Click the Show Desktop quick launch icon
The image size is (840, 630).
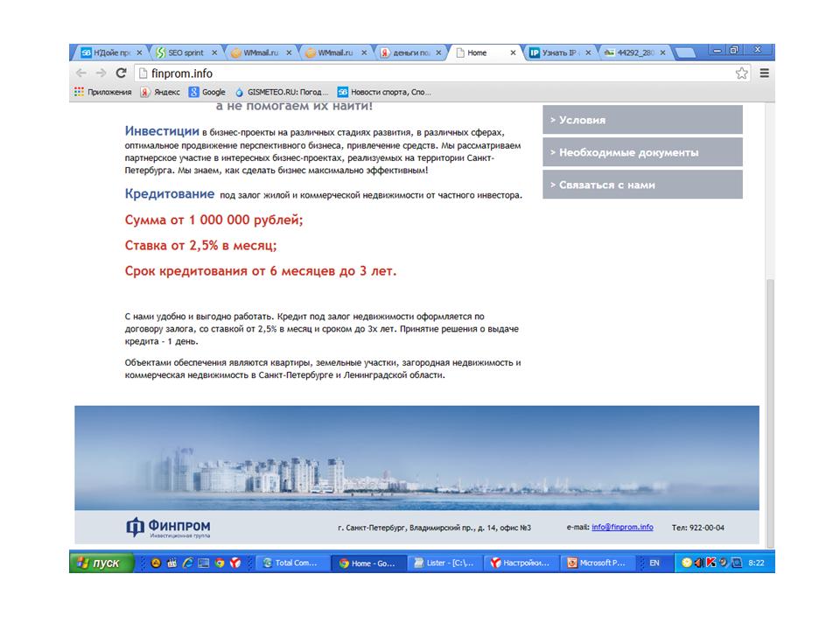pos(204,563)
